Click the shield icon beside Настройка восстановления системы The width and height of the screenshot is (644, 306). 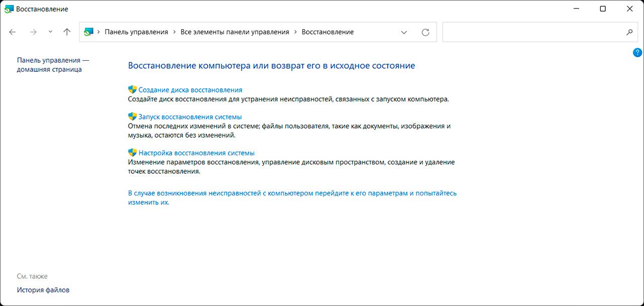132,153
